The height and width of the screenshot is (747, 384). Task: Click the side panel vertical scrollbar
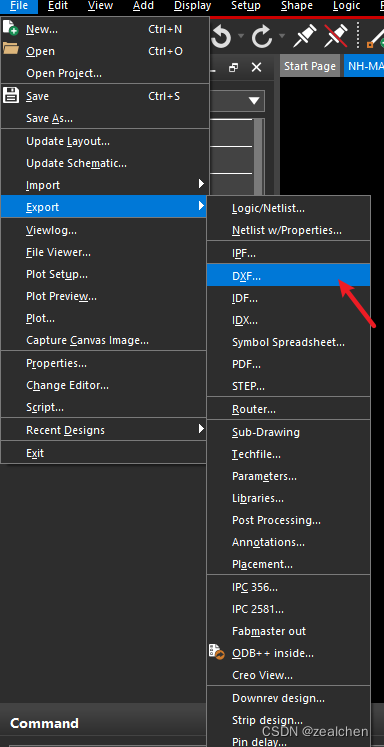pyautogui.click(x=259, y=155)
